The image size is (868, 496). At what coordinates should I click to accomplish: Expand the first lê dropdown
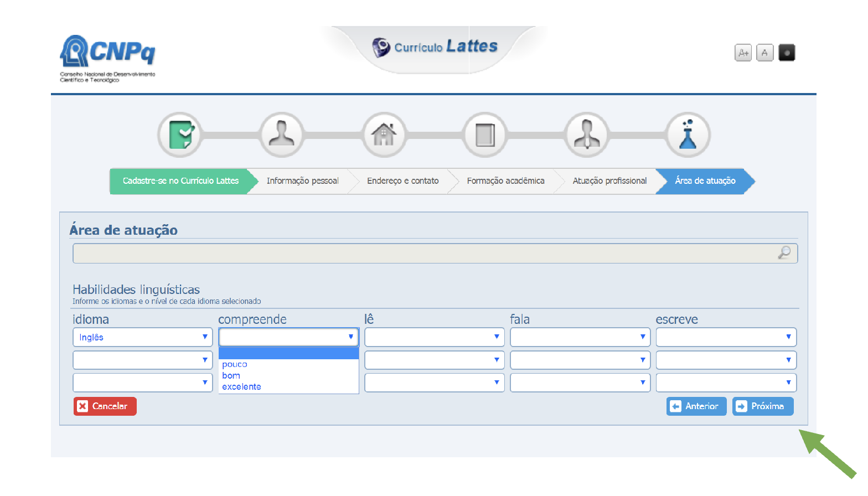coord(434,337)
